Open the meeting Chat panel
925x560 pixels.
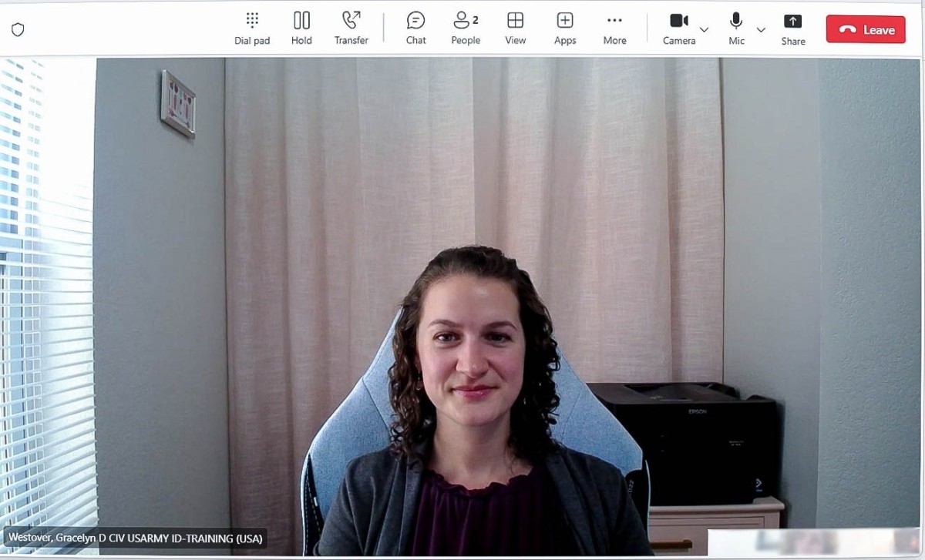[415, 29]
